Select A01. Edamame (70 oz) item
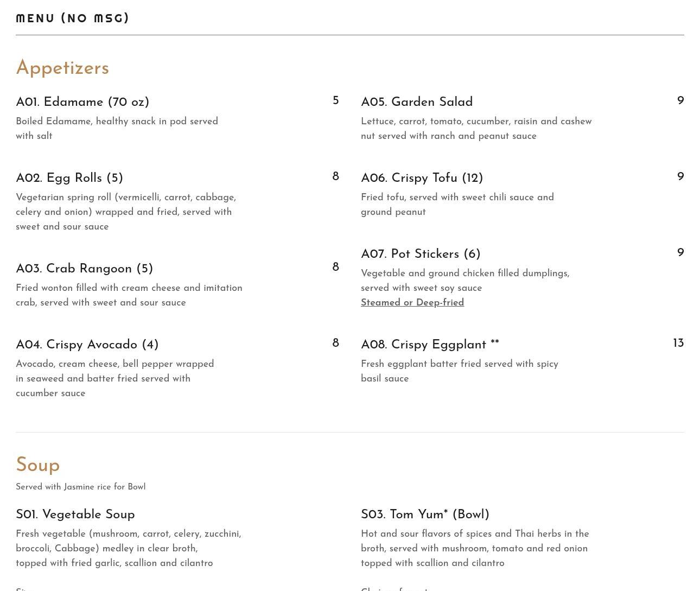 coord(82,103)
